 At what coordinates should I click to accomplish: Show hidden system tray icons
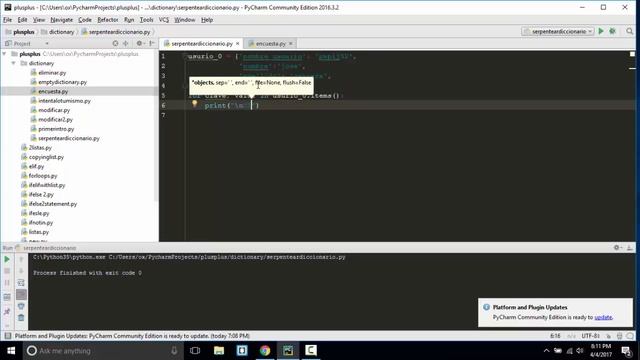click(546, 351)
